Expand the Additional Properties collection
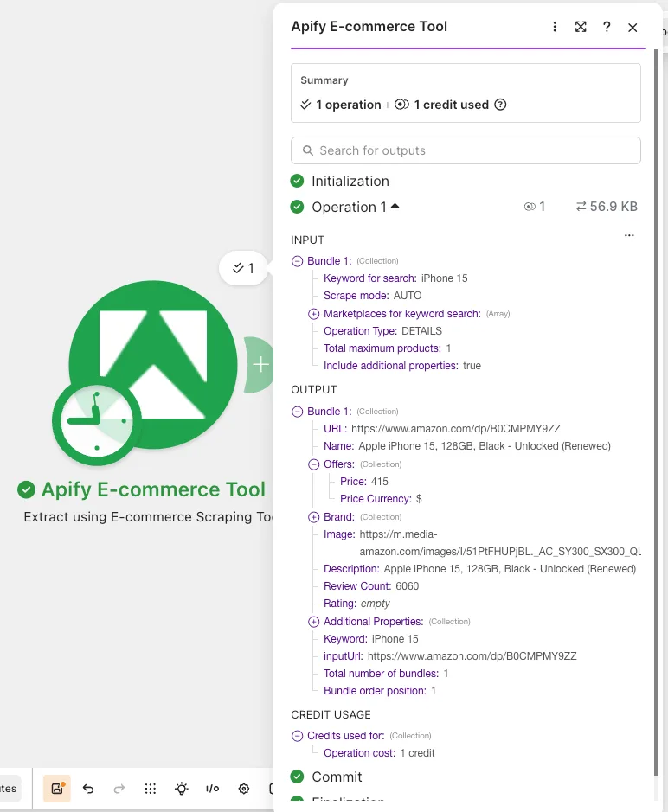 click(313, 622)
